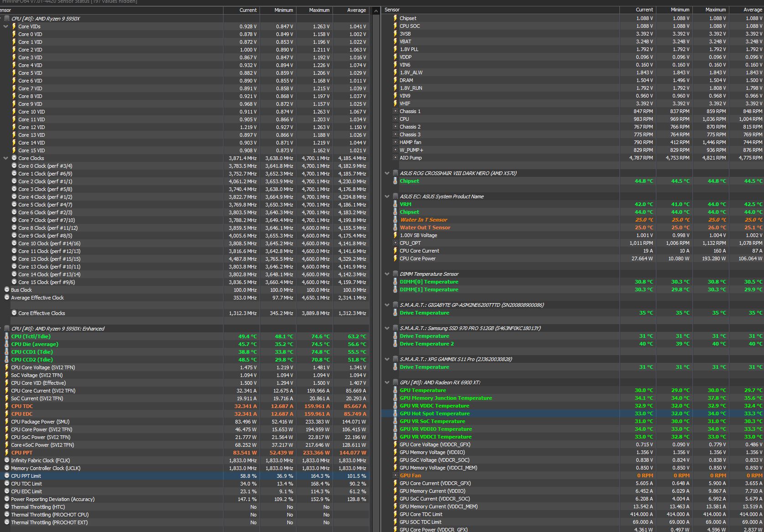Image resolution: width=764 pixels, height=532 pixels.
Task: Select the clock icon for Core 2 Clock
Action: 14,181
